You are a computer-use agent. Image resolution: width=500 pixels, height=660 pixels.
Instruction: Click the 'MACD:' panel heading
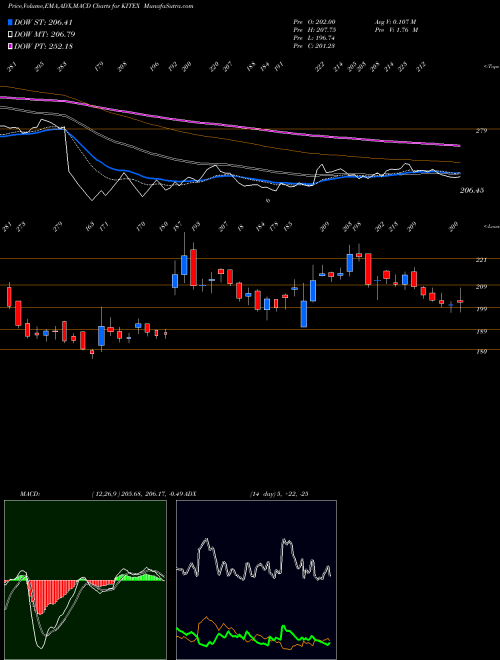[30, 494]
